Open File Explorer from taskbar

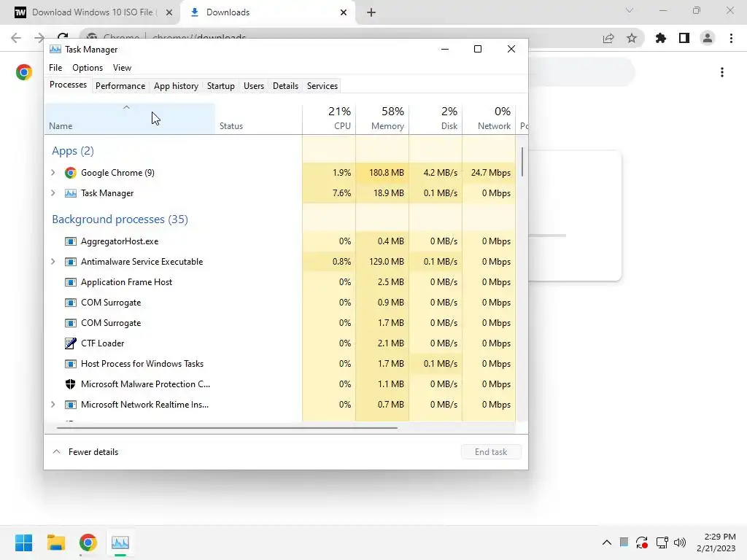coord(55,542)
